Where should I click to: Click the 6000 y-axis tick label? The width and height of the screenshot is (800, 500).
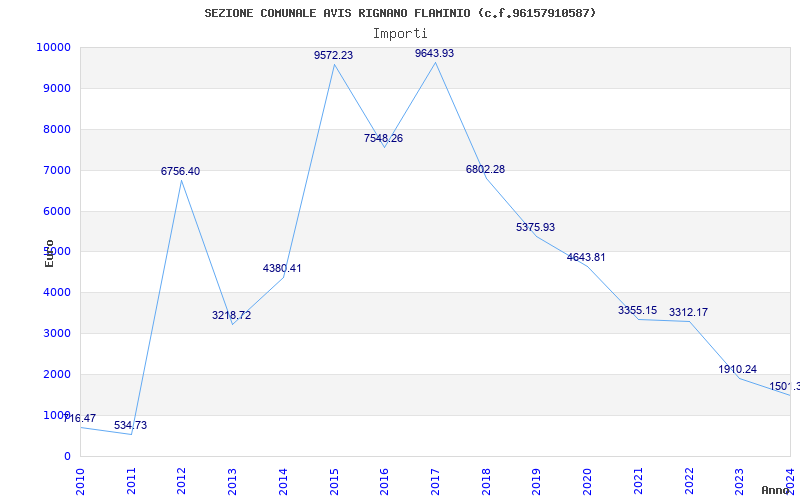pyautogui.click(x=56, y=211)
